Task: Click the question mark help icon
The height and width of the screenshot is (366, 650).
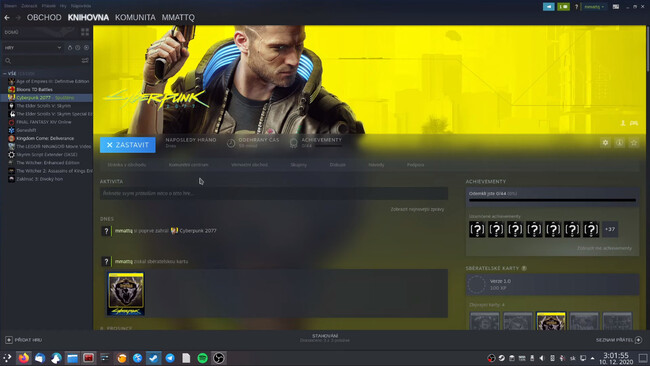Action: 576,7
